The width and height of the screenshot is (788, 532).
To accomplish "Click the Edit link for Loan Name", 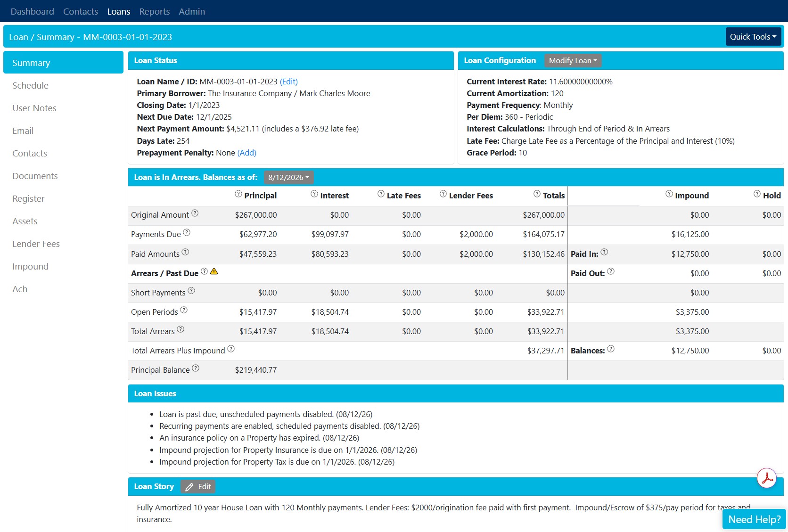I will click(x=289, y=82).
